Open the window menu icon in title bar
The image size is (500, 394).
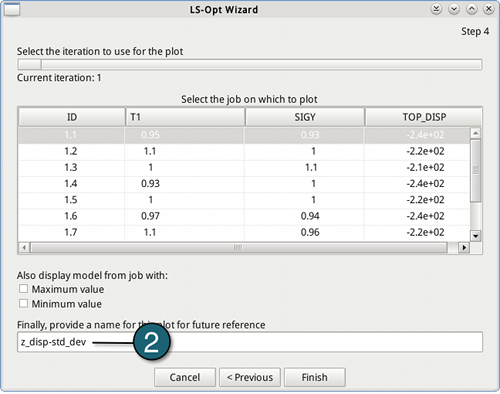pyautogui.click(x=12, y=9)
